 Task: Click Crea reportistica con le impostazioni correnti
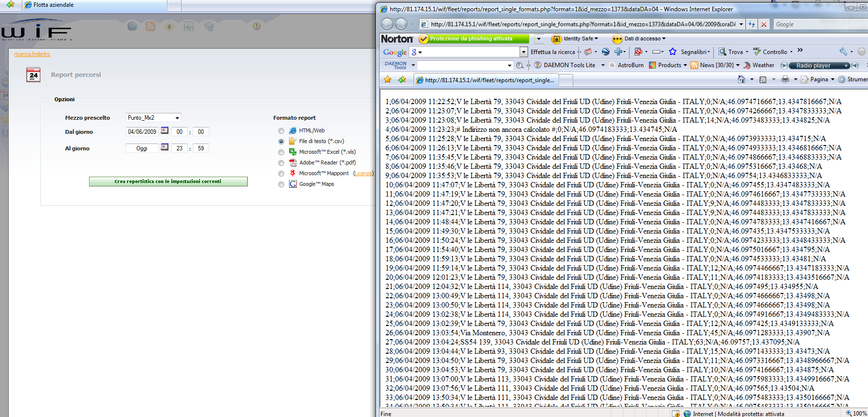pos(168,181)
